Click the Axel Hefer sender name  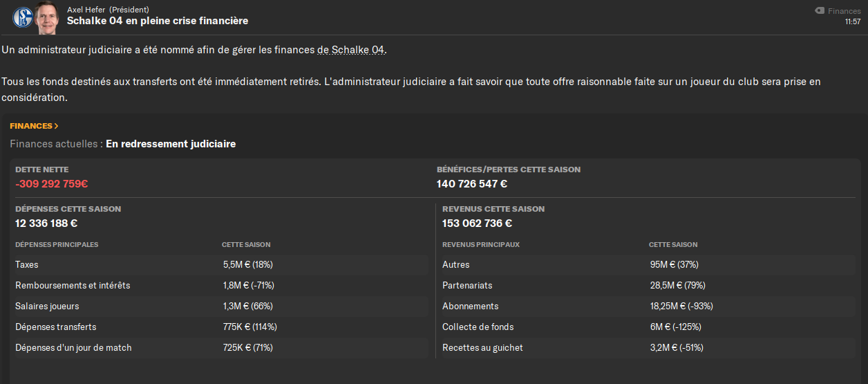coord(86,10)
